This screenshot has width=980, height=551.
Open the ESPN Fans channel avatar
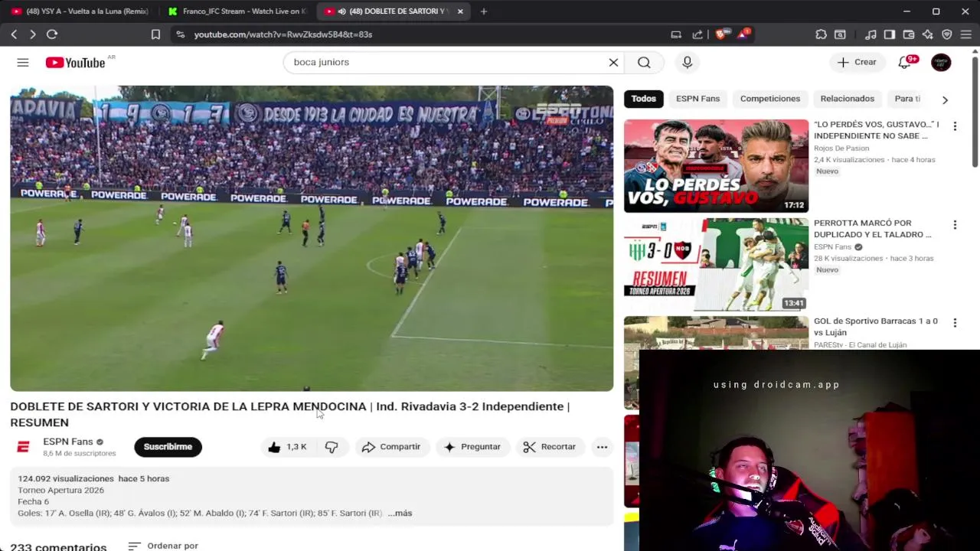point(23,447)
